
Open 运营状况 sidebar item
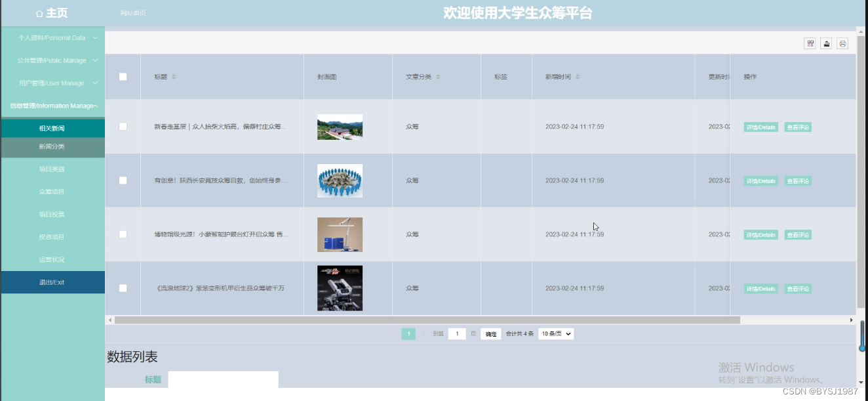coord(52,260)
